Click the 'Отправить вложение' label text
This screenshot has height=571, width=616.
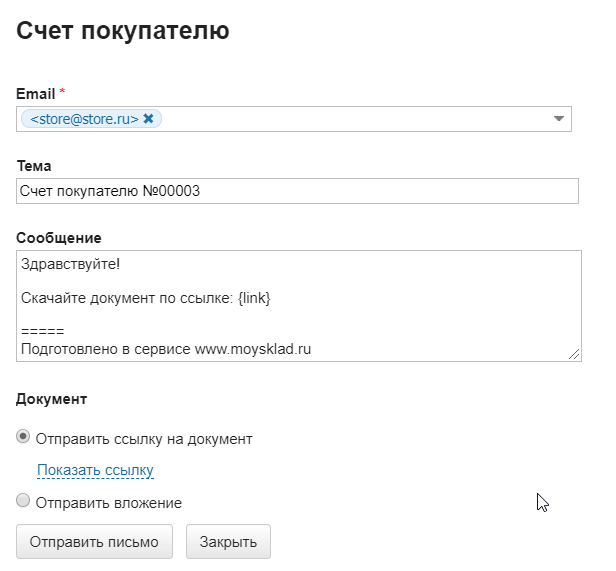click(x=108, y=503)
